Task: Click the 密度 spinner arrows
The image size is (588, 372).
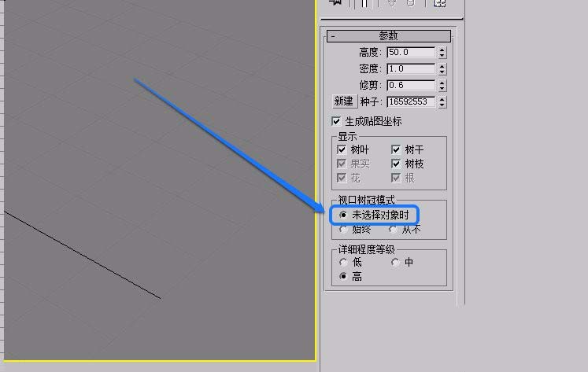Action: (442, 69)
